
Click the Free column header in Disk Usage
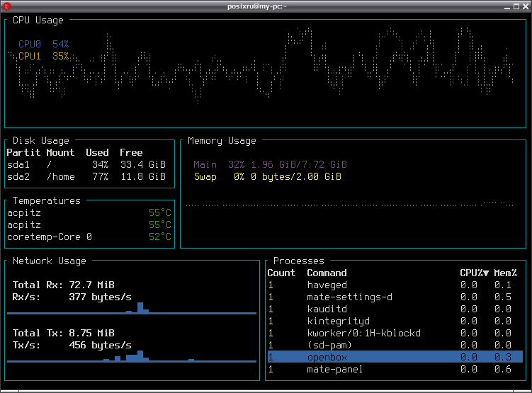click(131, 152)
